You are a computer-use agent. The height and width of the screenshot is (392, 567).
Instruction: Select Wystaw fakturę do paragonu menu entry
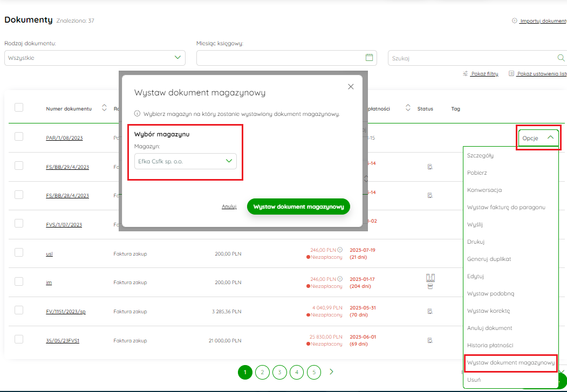tap(506, 208)
